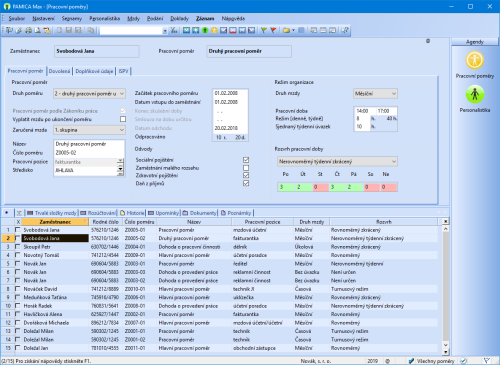Click the green Po hours cell

(x=286, y=187)
